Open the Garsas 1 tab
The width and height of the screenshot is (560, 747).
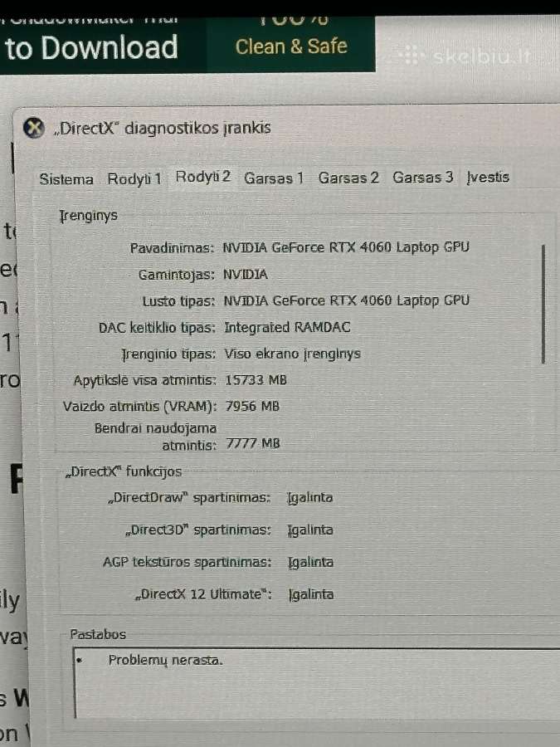pyautogui.click(x=273, y=178)
